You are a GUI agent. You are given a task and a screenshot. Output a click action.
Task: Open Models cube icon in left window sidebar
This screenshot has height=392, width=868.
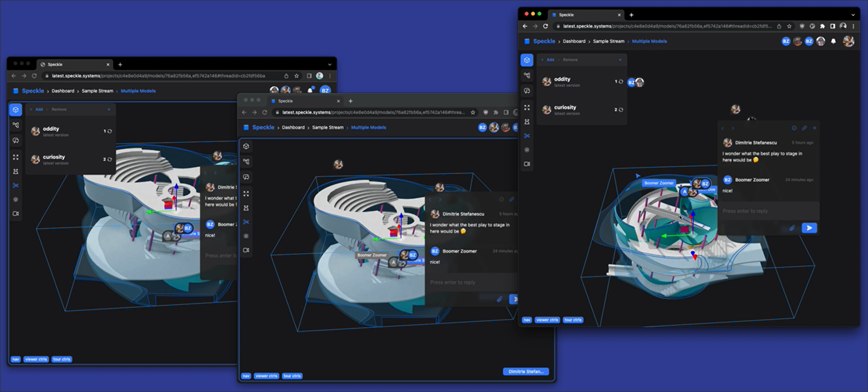(x=15, y=110)
